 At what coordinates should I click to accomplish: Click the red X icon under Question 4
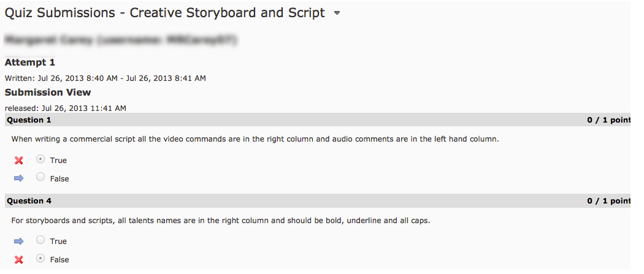coord(19,260)
